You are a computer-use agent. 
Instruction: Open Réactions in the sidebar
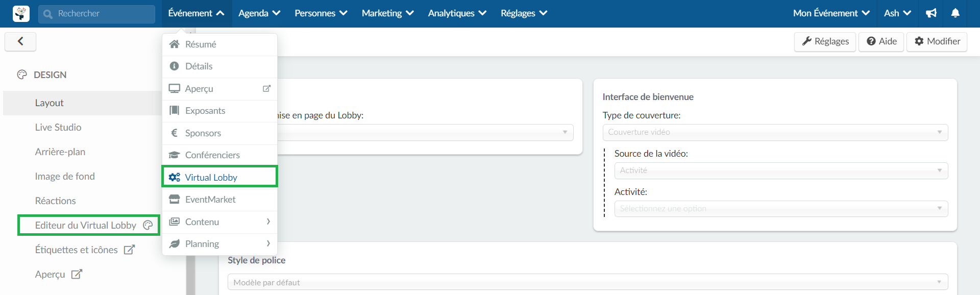coord(55,201)
